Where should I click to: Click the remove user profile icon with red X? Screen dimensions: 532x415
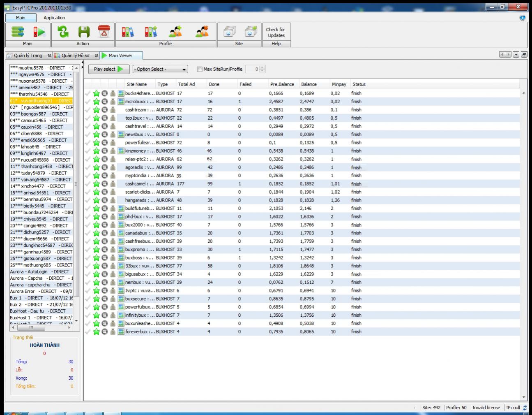tap(202, 32)
